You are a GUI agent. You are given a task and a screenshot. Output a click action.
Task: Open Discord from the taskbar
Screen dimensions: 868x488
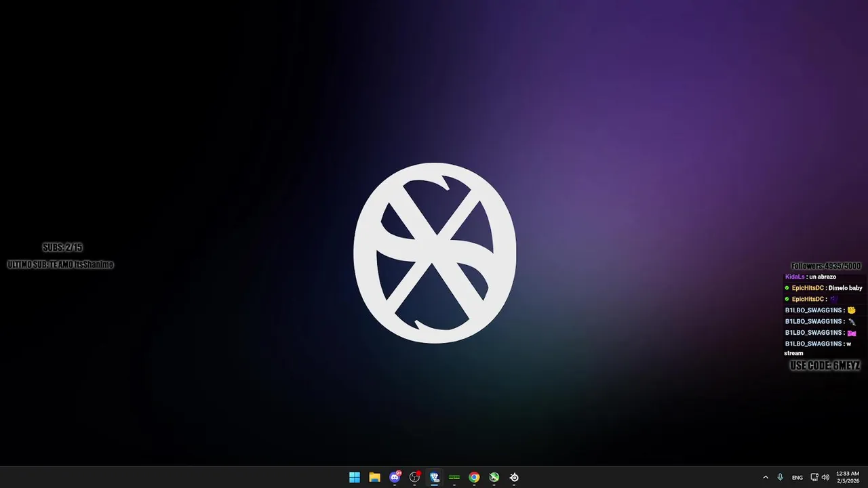pos(395,477)
